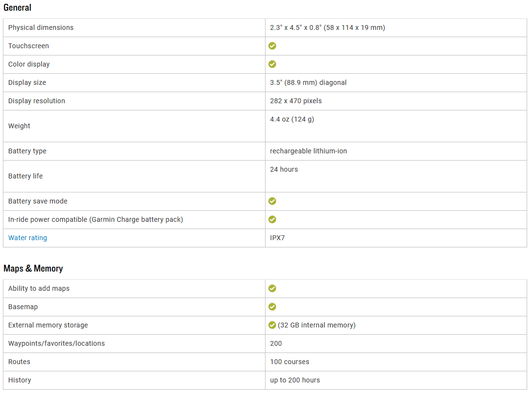
Task: Select the General section heading
Action: tap(17, 7)
